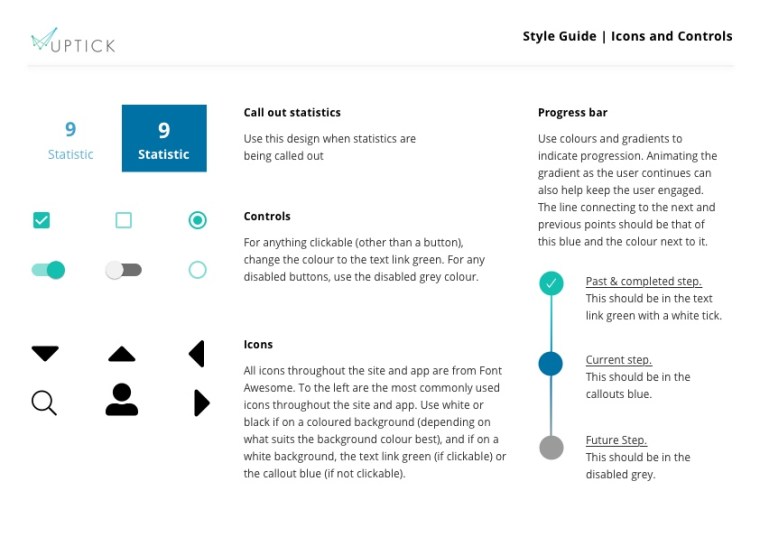Viewport: 760px width, 537px height.
Task: Tick the empty unchecked checkbox
Action: 123,220
